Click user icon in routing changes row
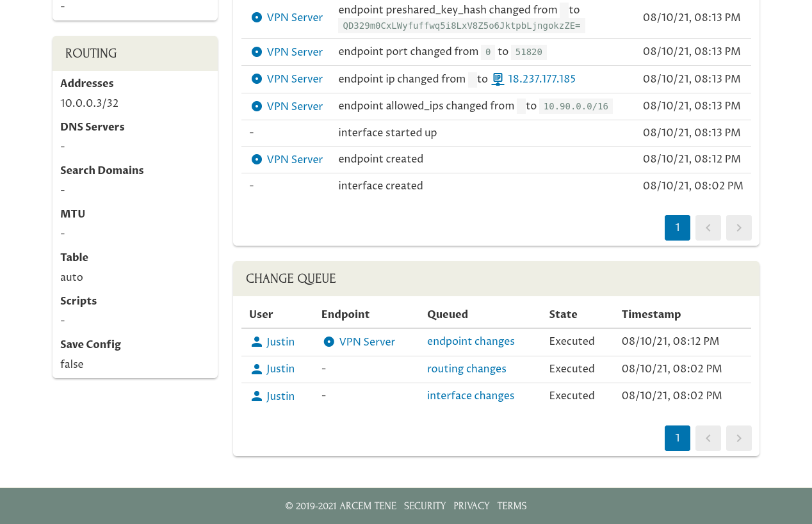Image resolution: width=812 pixels, height=524 pixels. pos(257,369)
